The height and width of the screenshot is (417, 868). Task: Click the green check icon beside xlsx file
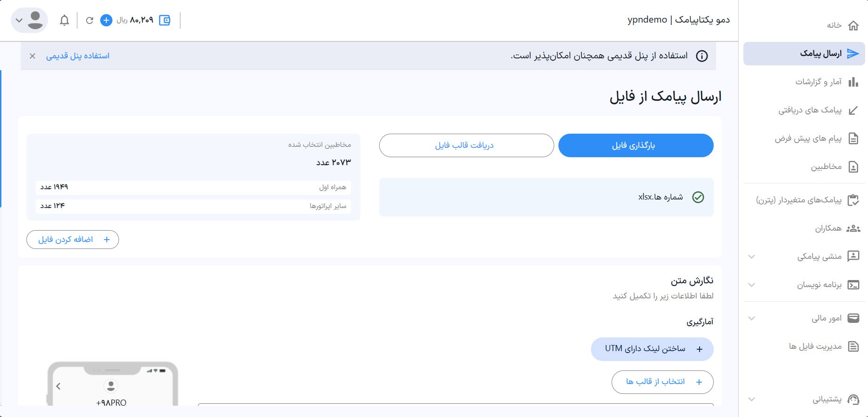[698, 197]
